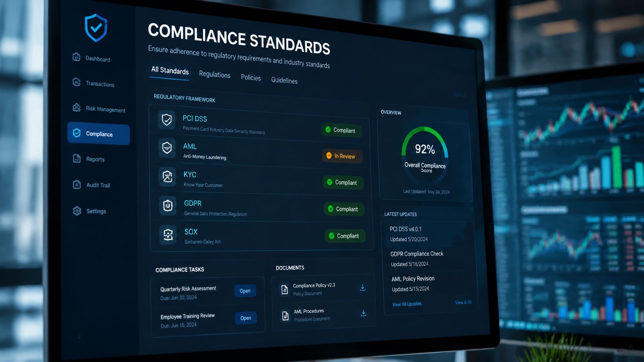This screenshot has width=644, height=362.
Task: Click the Settings gear icon
Action: click(77, 211)
